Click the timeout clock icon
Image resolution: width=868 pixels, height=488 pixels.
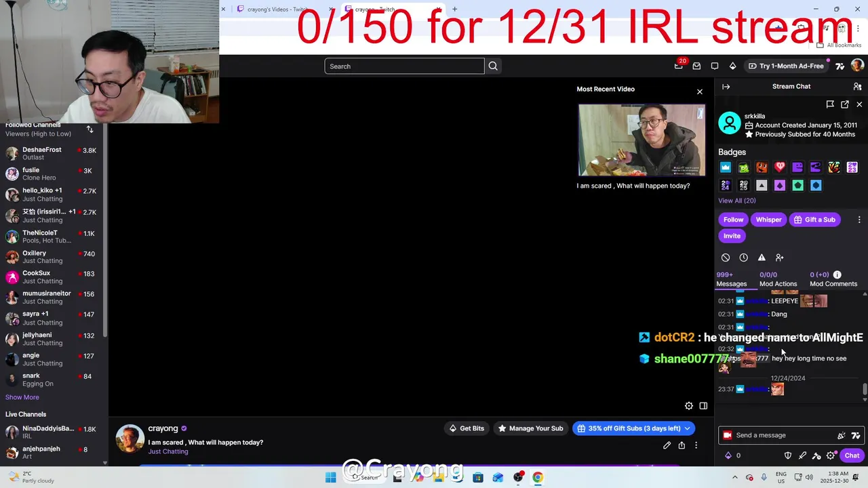[744, 258]
